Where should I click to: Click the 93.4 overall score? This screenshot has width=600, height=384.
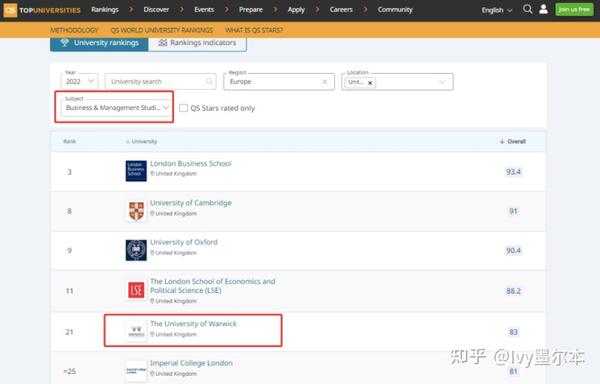513,172
